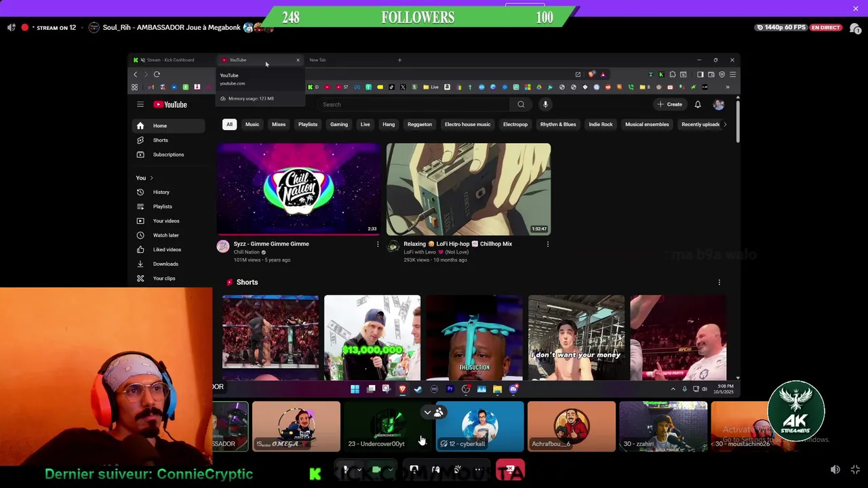Viewport: 868px width, 488px height.
Task: Open the $13,000,000 short thumbnail
Action: [372, 338]
